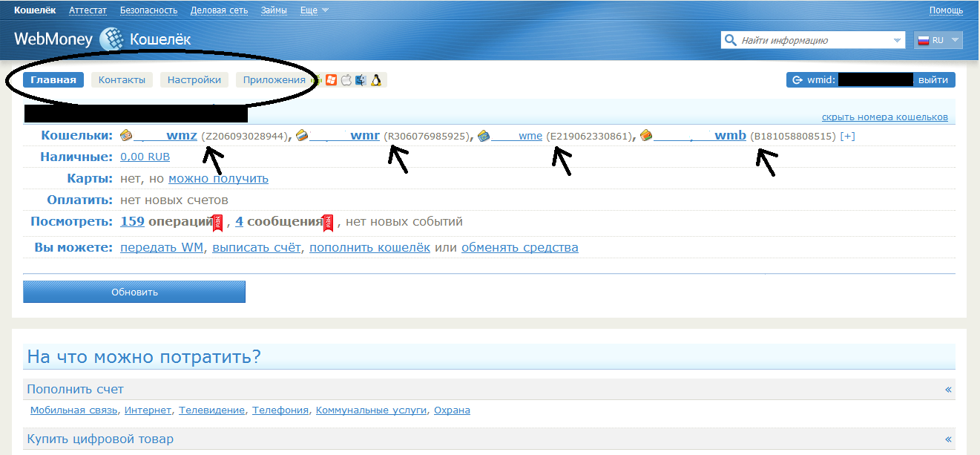The width and height of the screenshot is (980, 455).
Task: Open Займы in top menu
Action: click(x=274, y=10)
